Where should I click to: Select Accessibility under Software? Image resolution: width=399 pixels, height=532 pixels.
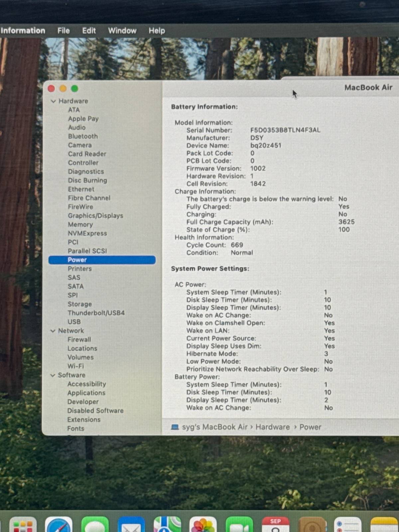87,384
